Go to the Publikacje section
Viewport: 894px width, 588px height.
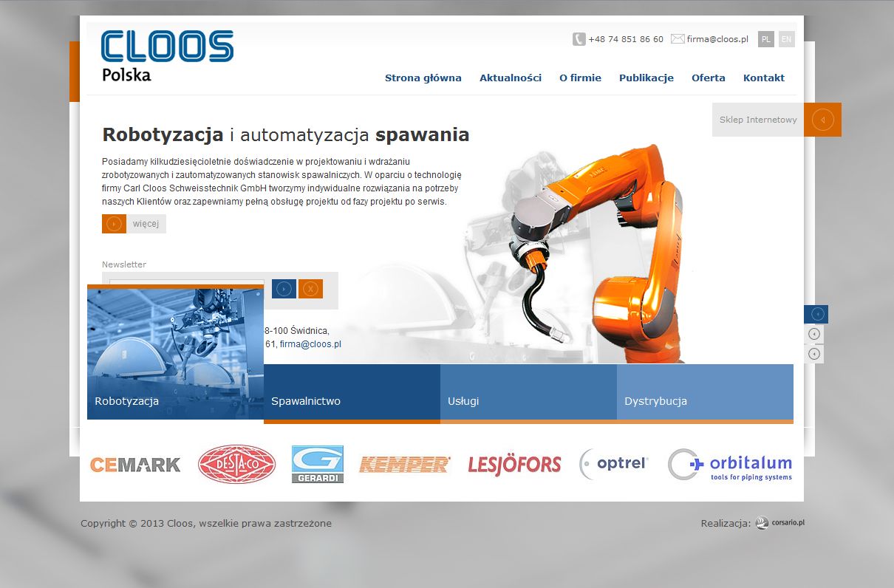pyautogui.click(x=646, y=78)
